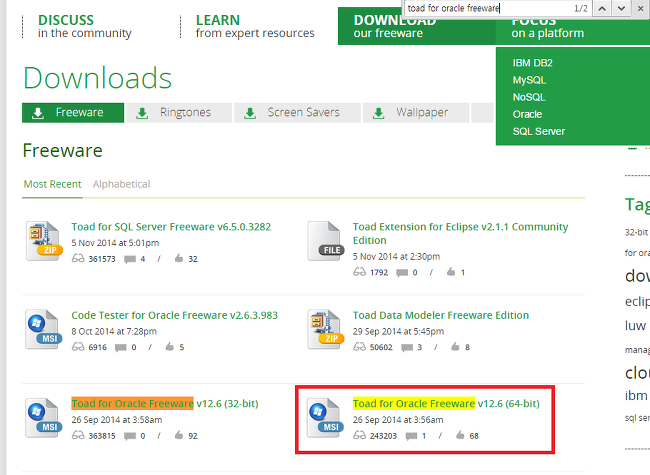650x475 pixels.
Task: Click the likes thumb icon for Toad Data Modeler
Action: tap(456, 347)
